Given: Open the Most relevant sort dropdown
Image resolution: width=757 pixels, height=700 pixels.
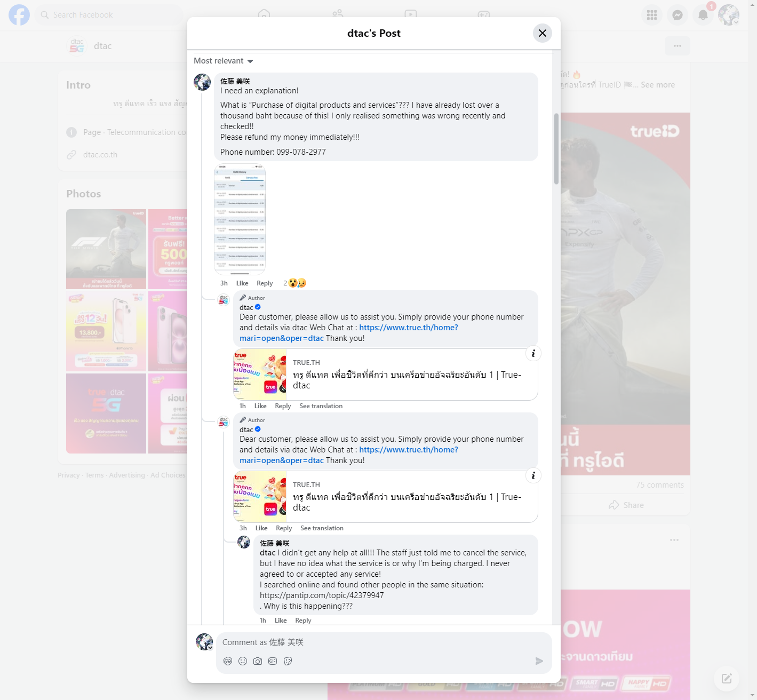Looking at the screenshot, I should pos(224,61).
